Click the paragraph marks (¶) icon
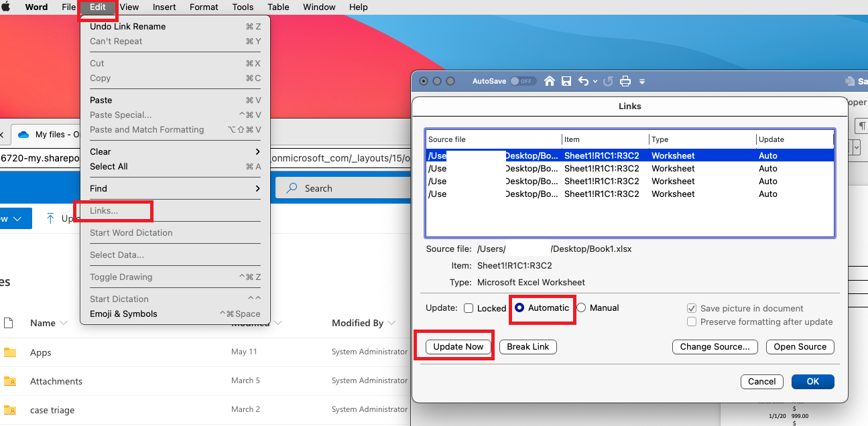Image resolution: width=868 pixels, height=426 pixels. click(x=862, y=126)
